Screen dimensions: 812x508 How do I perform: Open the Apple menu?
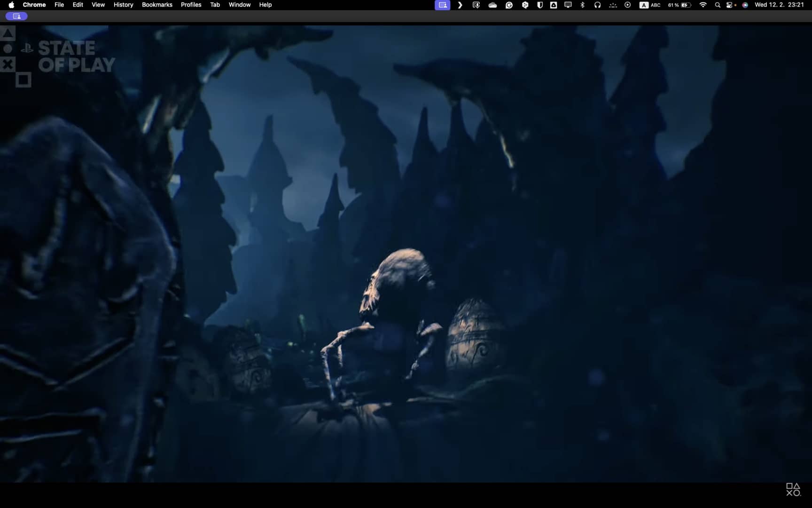[x=11, y=5]
